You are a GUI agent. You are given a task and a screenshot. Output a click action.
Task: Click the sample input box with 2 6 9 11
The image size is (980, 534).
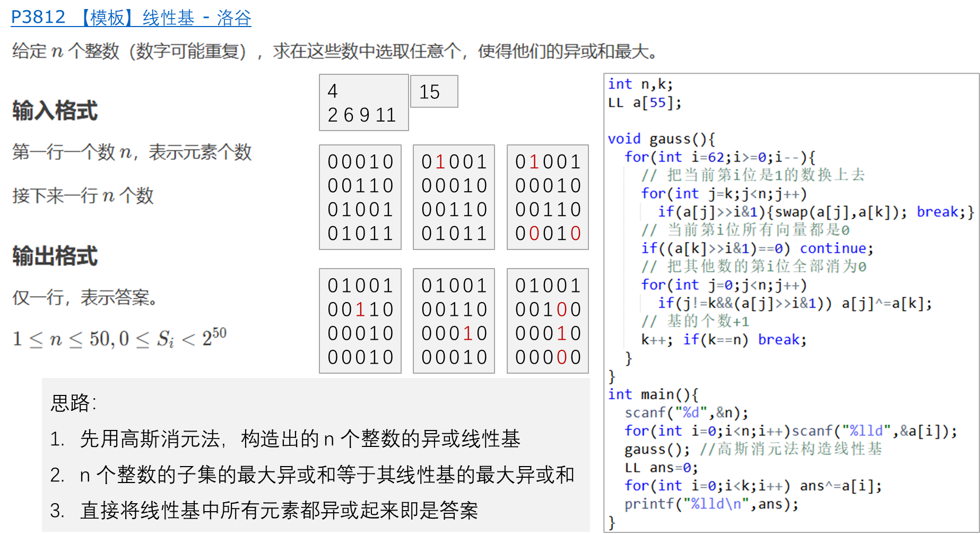click(x=364, y=102)
